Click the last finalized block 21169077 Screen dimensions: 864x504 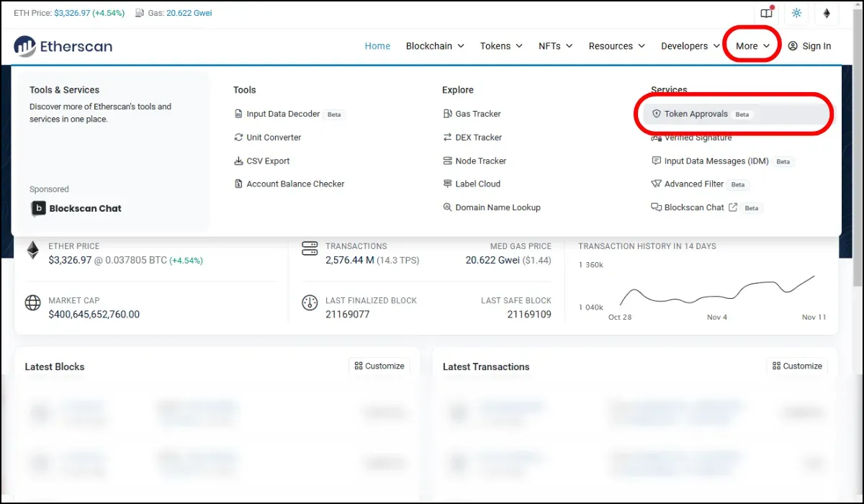348,315
